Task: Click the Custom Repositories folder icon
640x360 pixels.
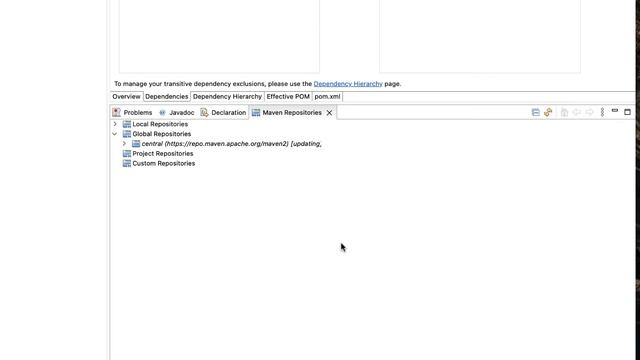Action: click(x=127, y=163)
